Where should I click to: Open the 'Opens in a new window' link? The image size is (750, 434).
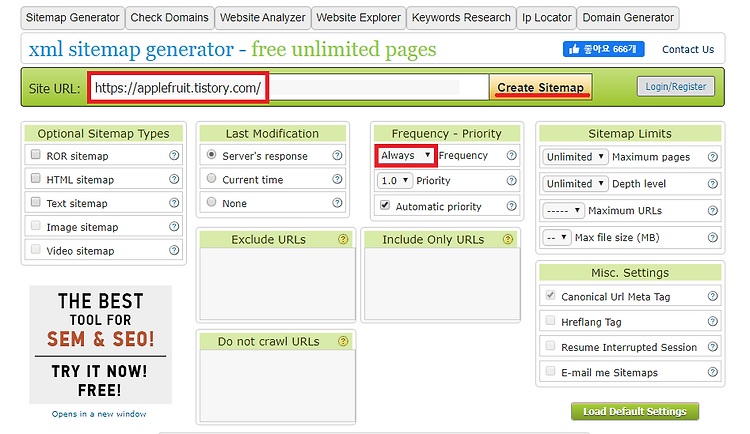(x=99, y=414)
